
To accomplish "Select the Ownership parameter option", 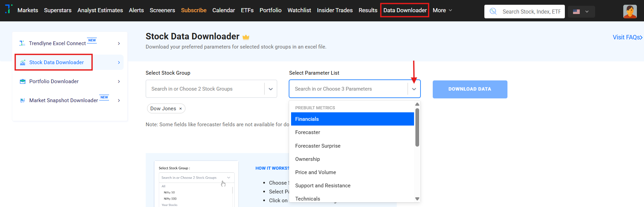I will point(353,159).
